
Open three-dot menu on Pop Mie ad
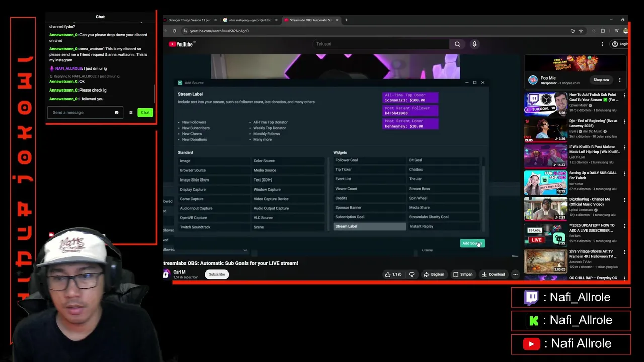point(620,80)
